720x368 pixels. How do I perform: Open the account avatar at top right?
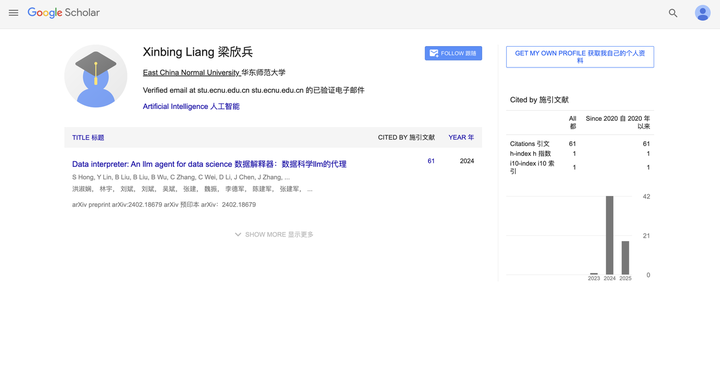coord(702,13)
